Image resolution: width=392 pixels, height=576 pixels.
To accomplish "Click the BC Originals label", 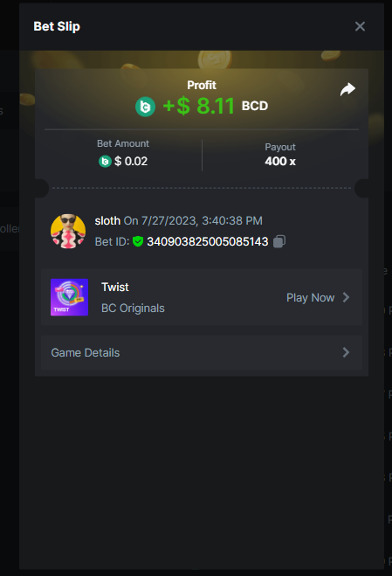I will (x=133, y=308).
